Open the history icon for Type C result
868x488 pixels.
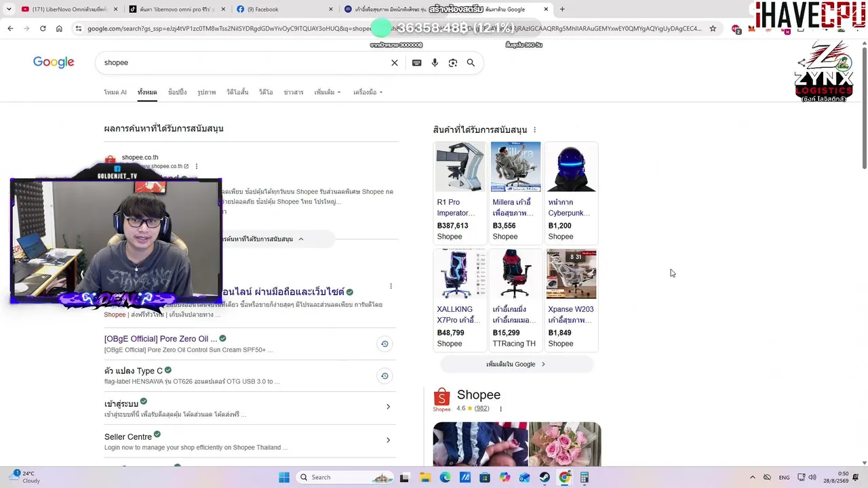pyautogui.click(x=384, y=376)
